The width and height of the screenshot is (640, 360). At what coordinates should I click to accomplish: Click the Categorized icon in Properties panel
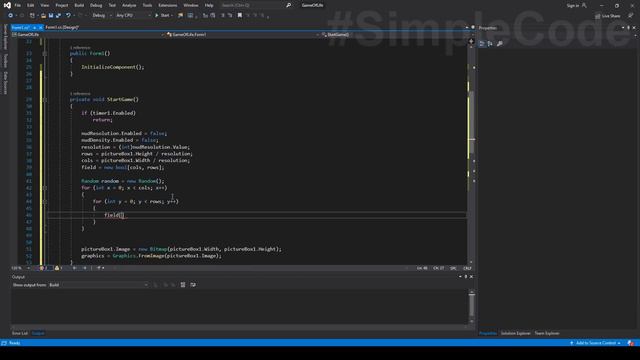pyautogui.click(x=482, y=43)
